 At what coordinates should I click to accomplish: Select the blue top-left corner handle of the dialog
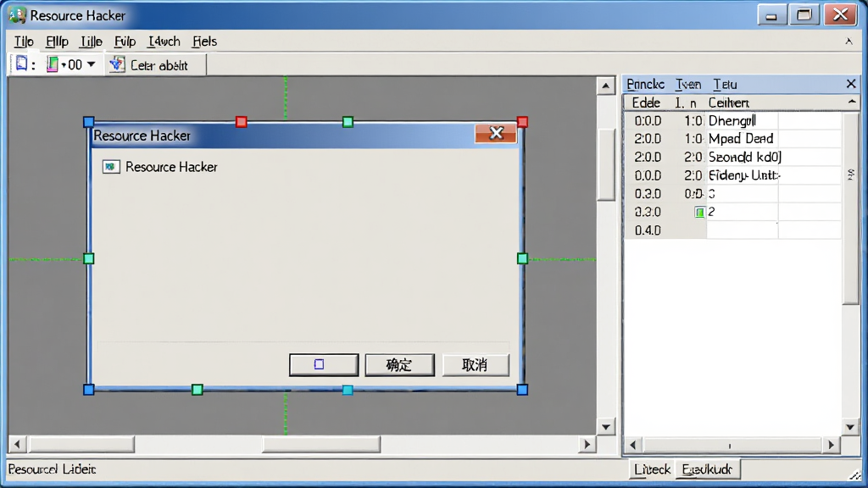click(88, 122)
